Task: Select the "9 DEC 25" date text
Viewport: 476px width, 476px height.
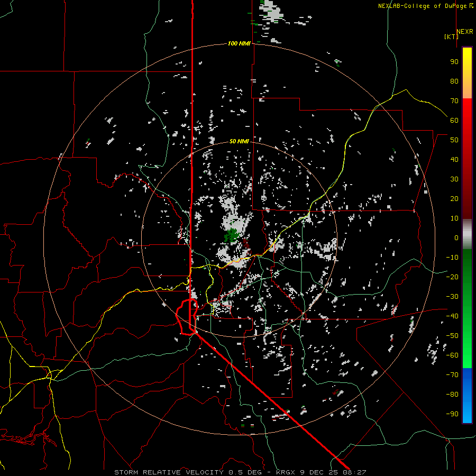Action: click(x=319, y=472)
